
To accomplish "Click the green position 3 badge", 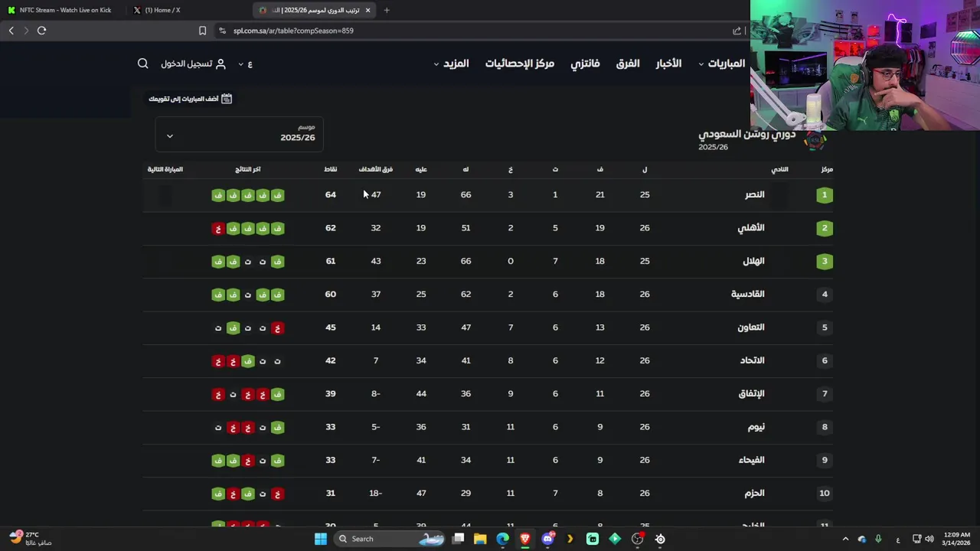I will pos(825,261).
